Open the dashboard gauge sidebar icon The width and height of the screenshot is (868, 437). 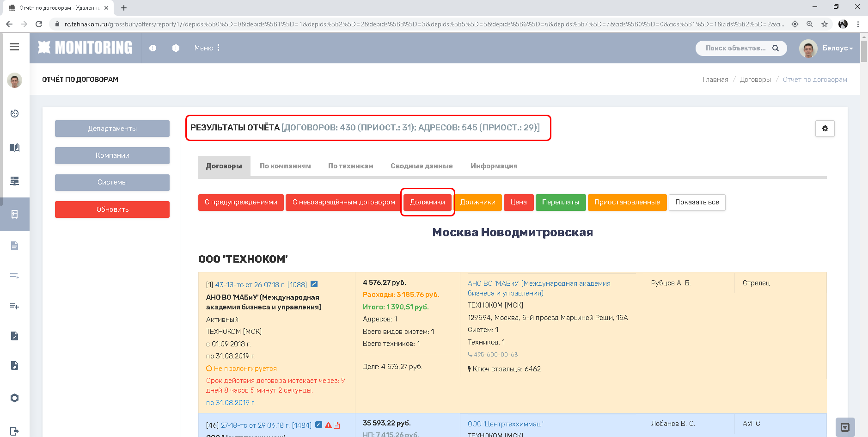click(14, 113)
